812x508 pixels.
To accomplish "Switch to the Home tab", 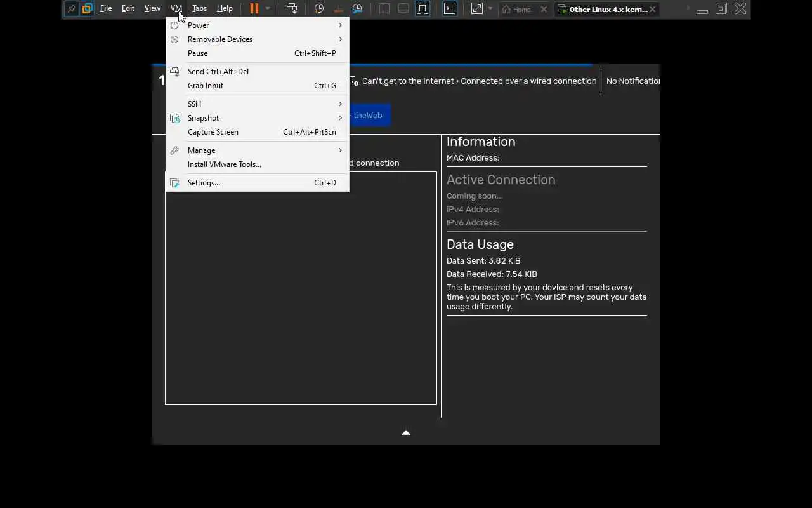I will (521, 10).
